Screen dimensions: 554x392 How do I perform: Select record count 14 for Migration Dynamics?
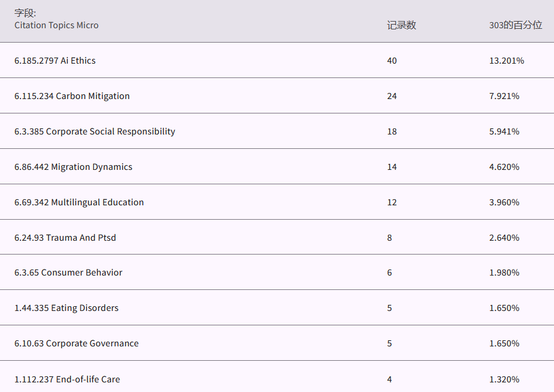[x=392, y=167]
